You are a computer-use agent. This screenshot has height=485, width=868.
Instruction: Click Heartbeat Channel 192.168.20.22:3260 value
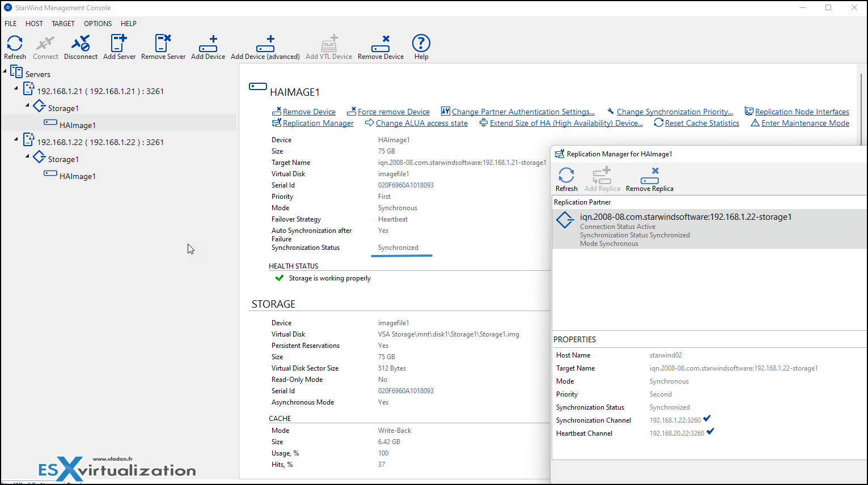677,433
